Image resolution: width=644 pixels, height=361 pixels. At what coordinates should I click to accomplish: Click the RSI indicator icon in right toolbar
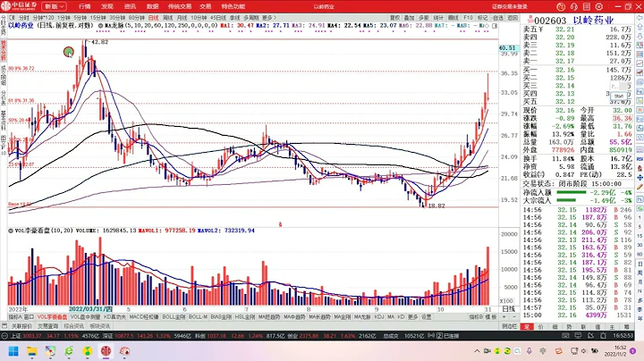(640, 159)
